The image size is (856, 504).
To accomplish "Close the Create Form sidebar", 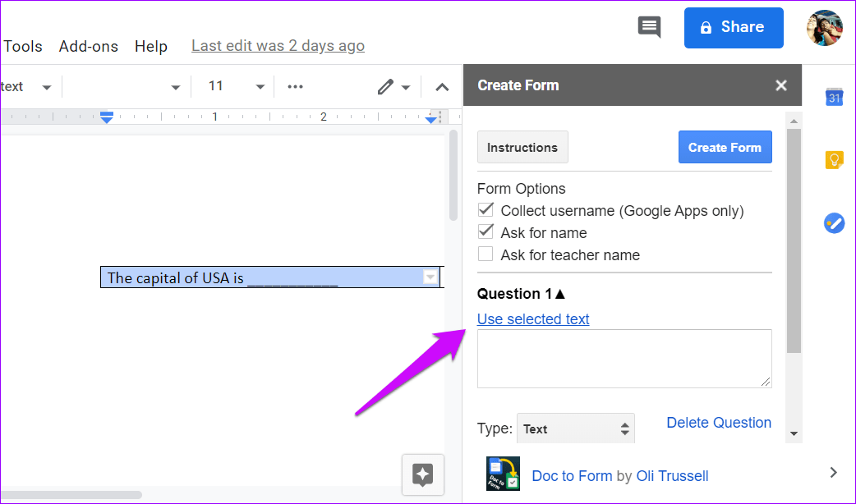I will (781, 85).
